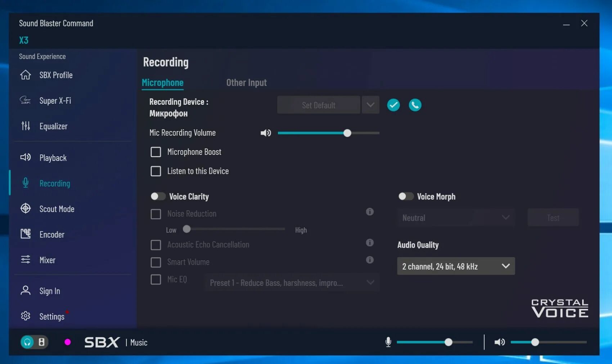This screenshot has width=612, height=364.
Task: Click the Voice Morph Test button
Action: click(553, 217)
